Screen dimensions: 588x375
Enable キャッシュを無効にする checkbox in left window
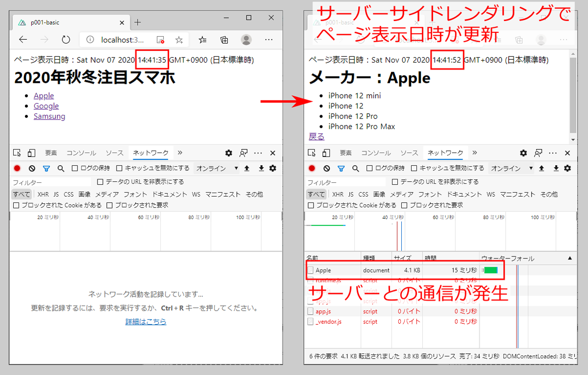point(120,168)
